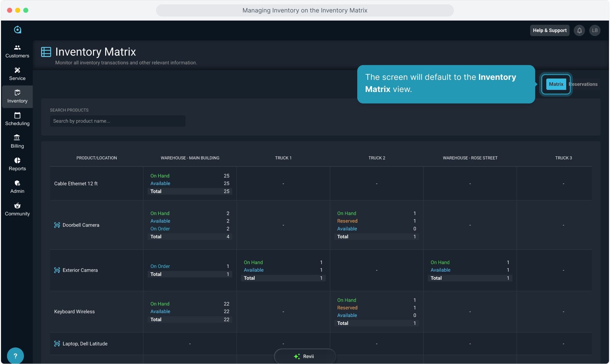Image resolution: width=610 pixels, height=364 pixels.
Task: Open the Billing section
Action: coord(17,142)
